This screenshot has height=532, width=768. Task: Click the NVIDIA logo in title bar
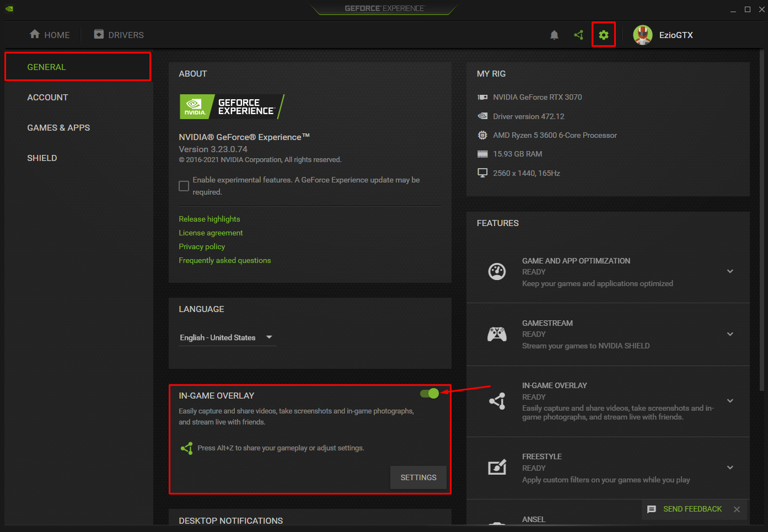point(9,8)
